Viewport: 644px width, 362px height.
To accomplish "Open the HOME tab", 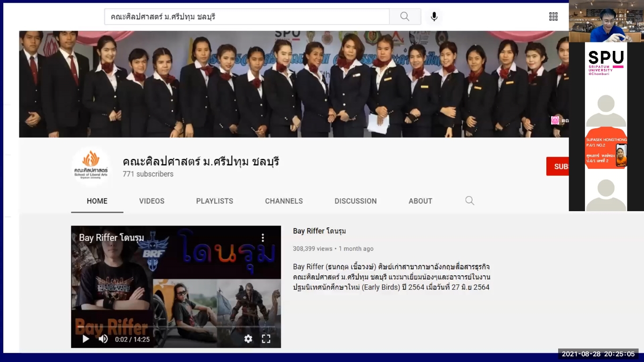I will [97, 201].
